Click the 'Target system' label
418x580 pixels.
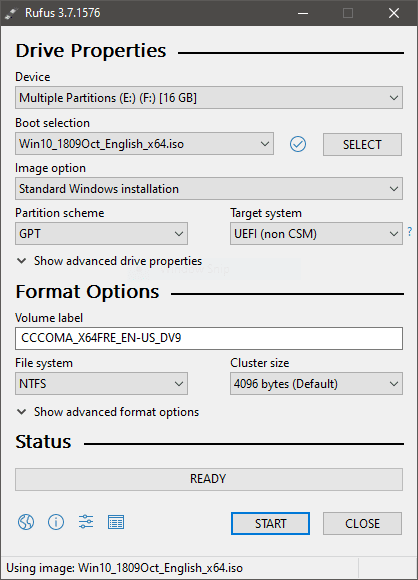(266, 213)
